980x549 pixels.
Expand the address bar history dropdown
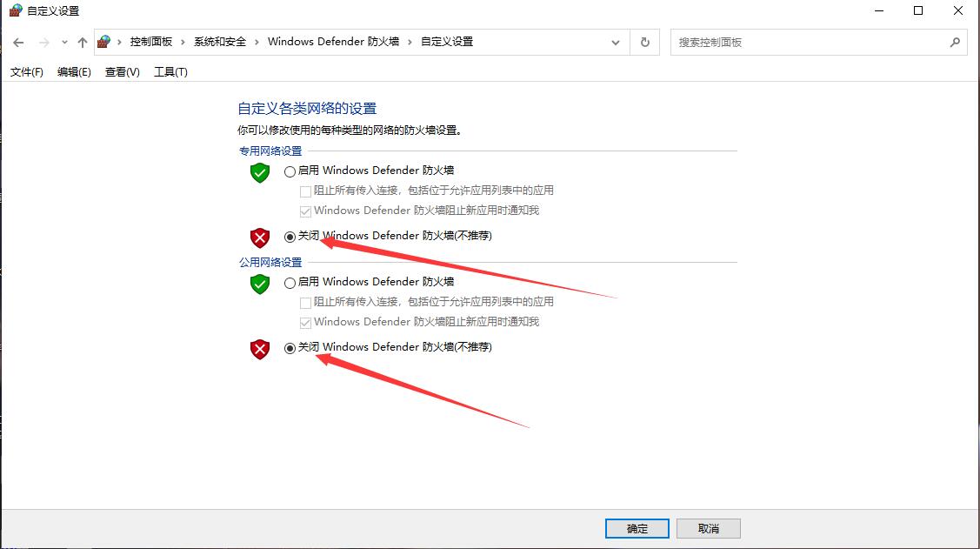(x=616, y=43)
